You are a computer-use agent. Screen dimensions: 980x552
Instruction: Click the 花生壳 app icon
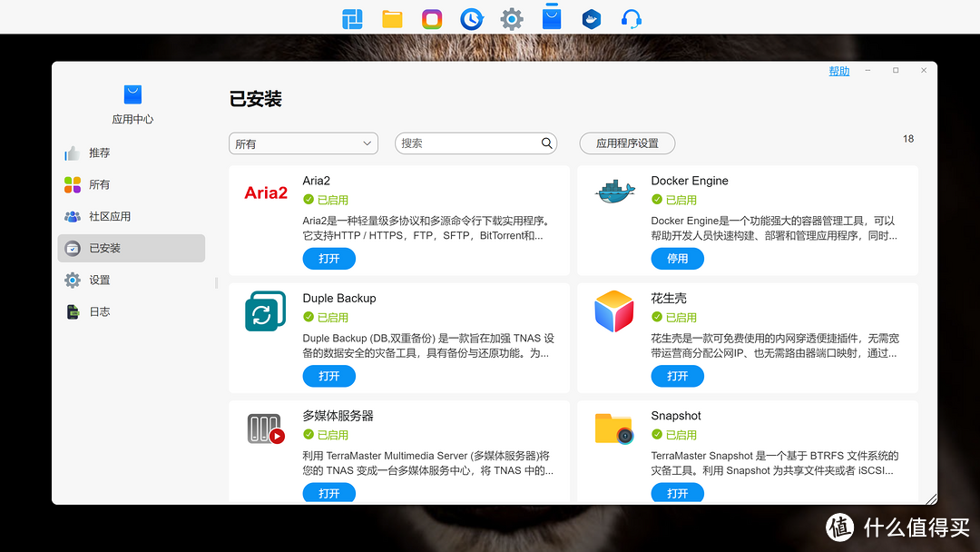coord(613,310)
